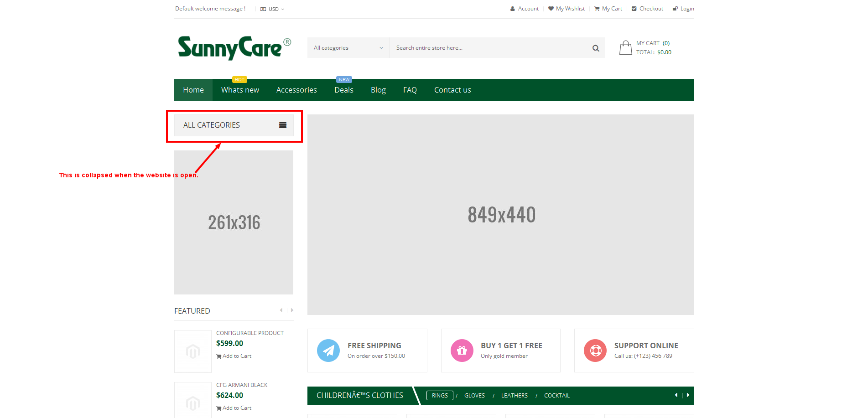Open the USD currency dropdown
Screen dimensions: 868x418
point(273,9)
